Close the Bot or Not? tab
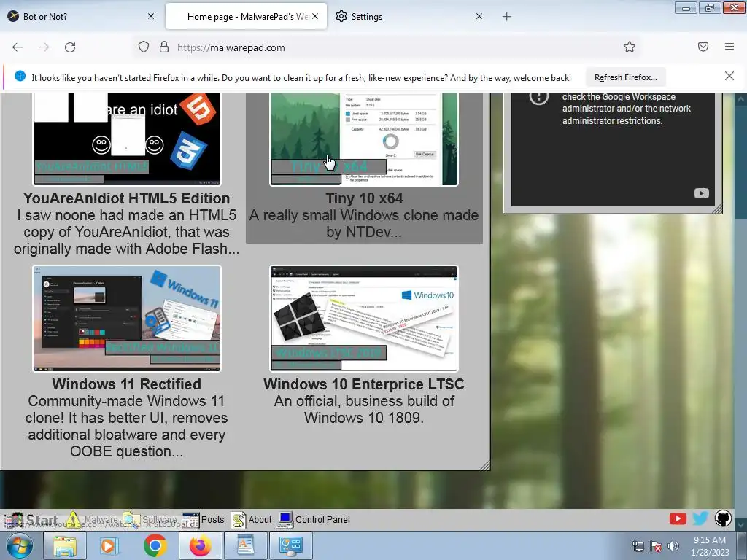747x560 pixels. pyautogui.click(x=151, y=16)
